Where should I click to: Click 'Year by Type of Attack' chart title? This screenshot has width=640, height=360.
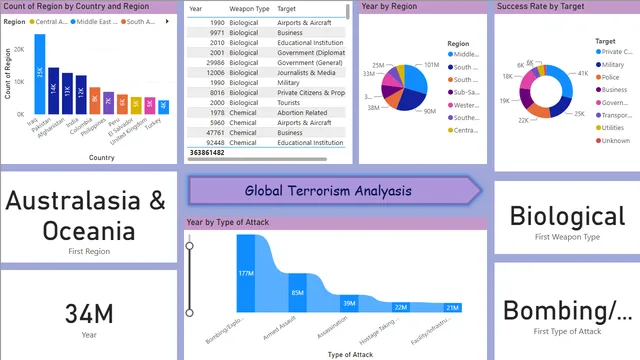coord(228,222)
